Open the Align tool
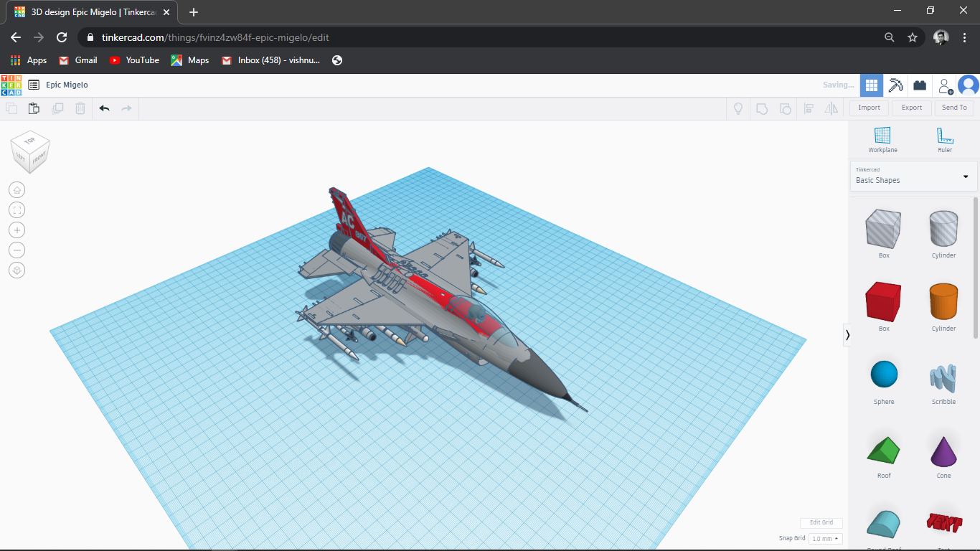The width and height of the screenshot is (980, 551). pos(809,108)
